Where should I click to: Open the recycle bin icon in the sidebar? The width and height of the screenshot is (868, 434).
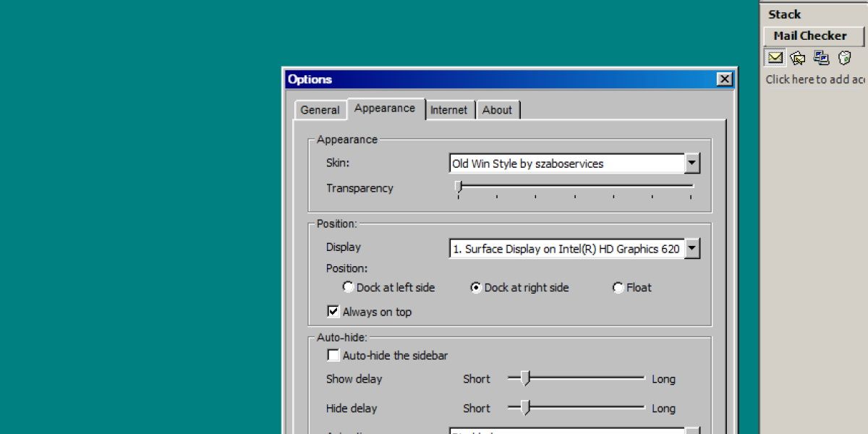(843, 58)
